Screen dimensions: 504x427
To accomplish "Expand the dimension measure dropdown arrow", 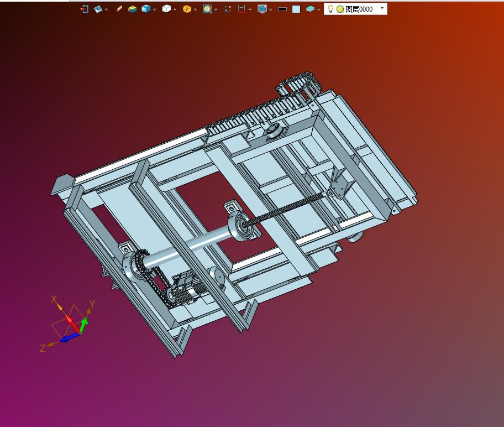I will [250, 9].
